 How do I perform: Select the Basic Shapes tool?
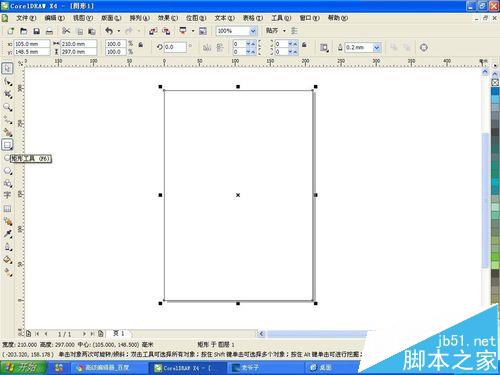(8, 183)
